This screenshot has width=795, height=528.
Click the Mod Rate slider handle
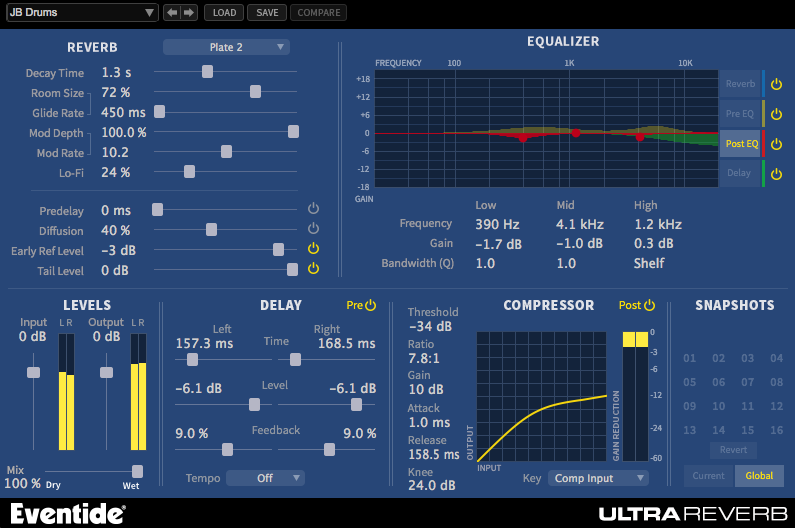click(x=227, y=152)
